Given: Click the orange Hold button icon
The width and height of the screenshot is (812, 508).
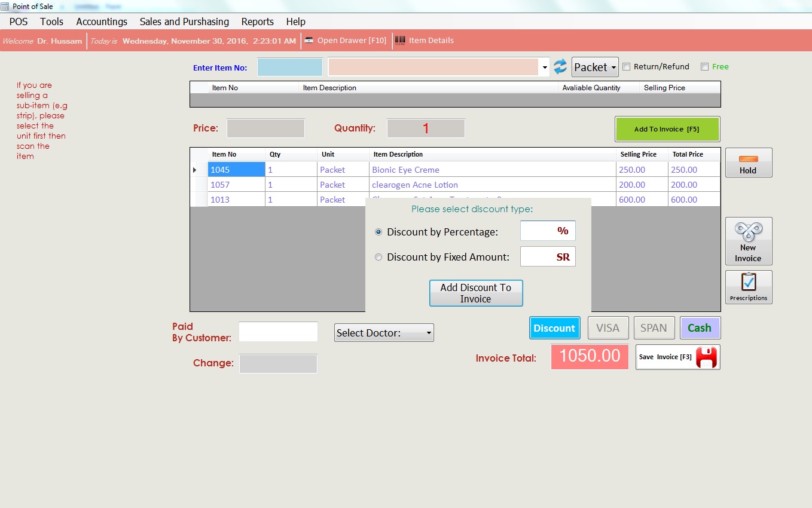Looking at the screenshot, I should (748, 159).
